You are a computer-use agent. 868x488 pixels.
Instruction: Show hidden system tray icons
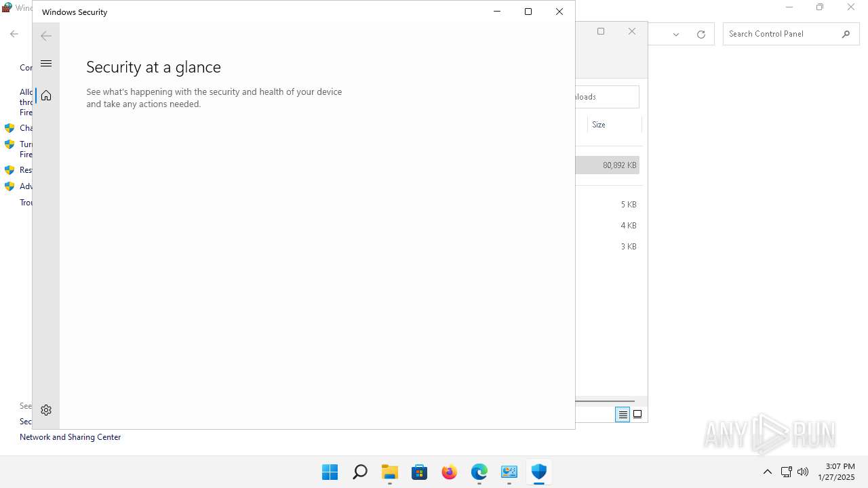(x=768, y=472)
